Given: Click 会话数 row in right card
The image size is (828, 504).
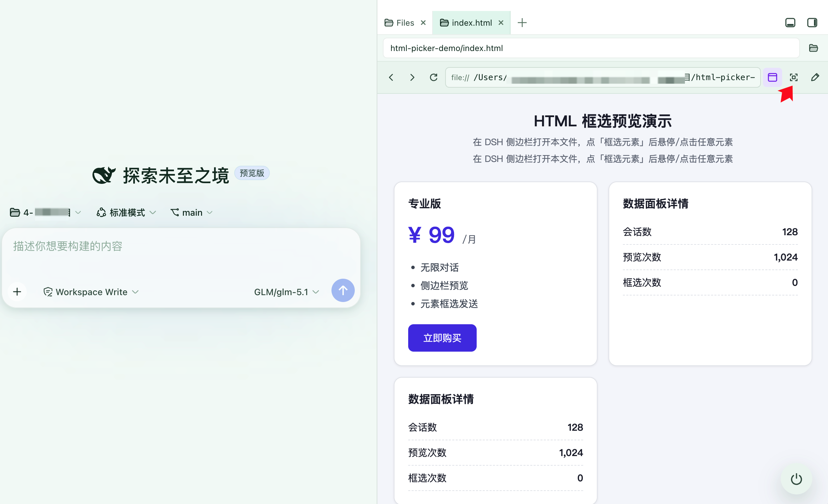Looking at the screenshot, I should click(x=710, y=232).
